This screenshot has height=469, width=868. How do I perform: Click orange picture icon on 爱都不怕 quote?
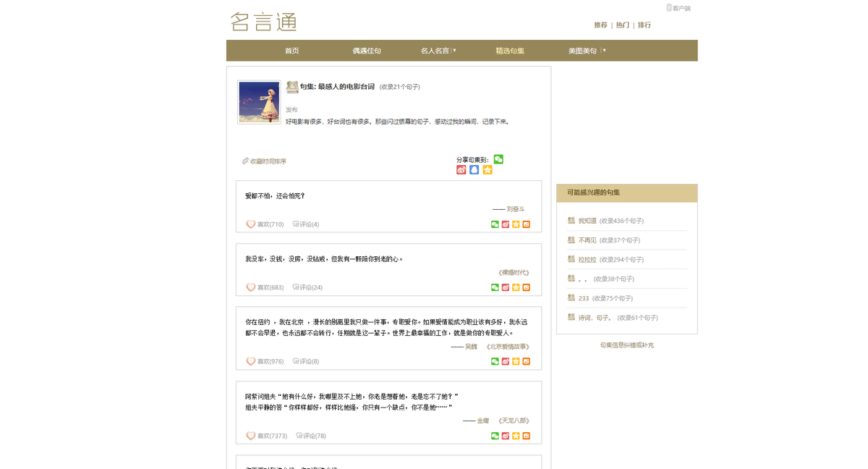527,224
